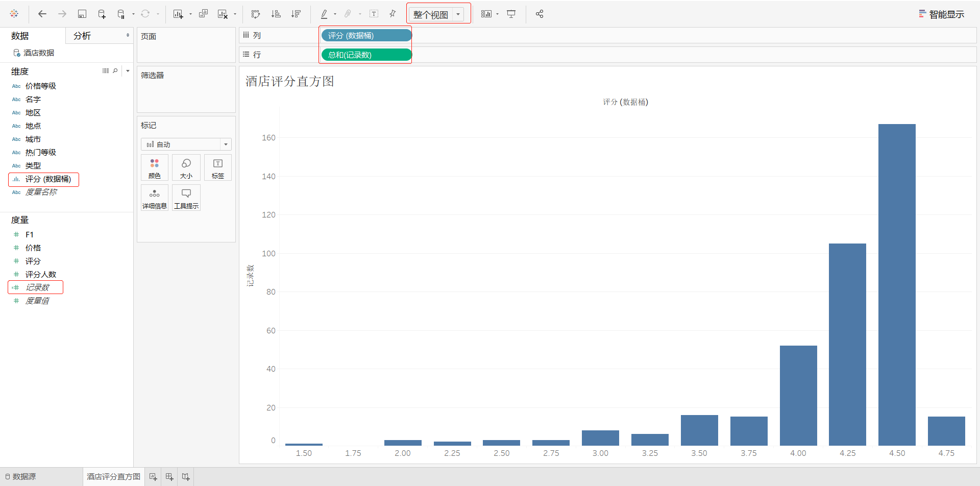Create a new worksheet icon
The image size is (980, 486).
pyautogui.click(x=178, y=14)
